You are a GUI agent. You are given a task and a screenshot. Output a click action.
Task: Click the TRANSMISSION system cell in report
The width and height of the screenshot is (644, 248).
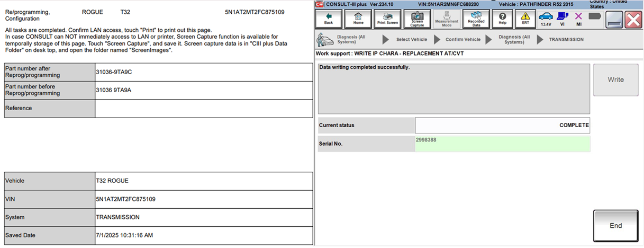[x=204, y=217]
